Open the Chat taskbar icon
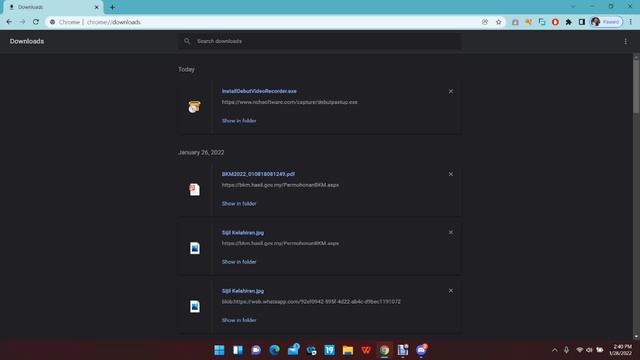 (x=256, y=350)
